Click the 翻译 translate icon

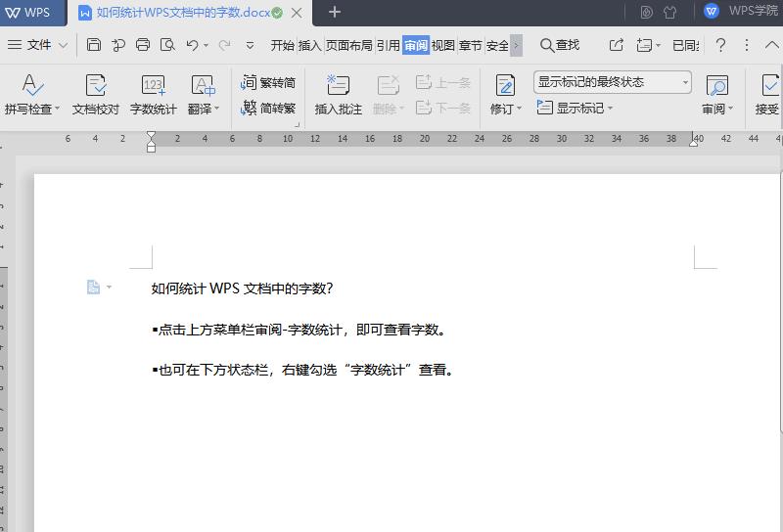[x=204, y=85]
